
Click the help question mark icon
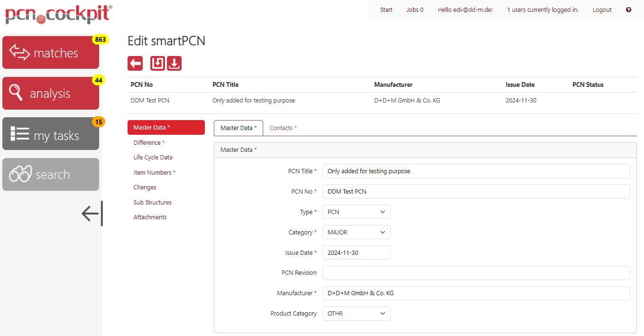628,9
